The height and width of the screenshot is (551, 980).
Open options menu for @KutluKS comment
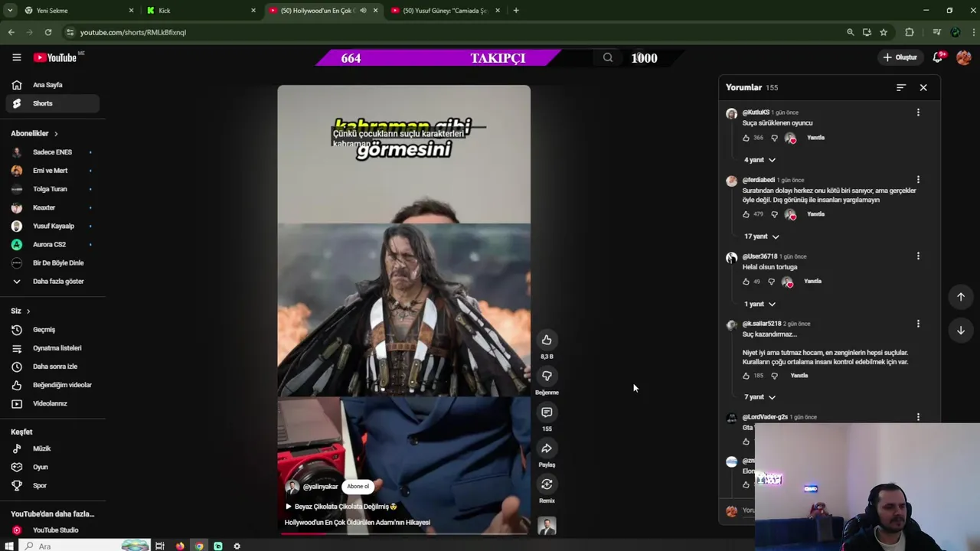[x=918, y=112]
